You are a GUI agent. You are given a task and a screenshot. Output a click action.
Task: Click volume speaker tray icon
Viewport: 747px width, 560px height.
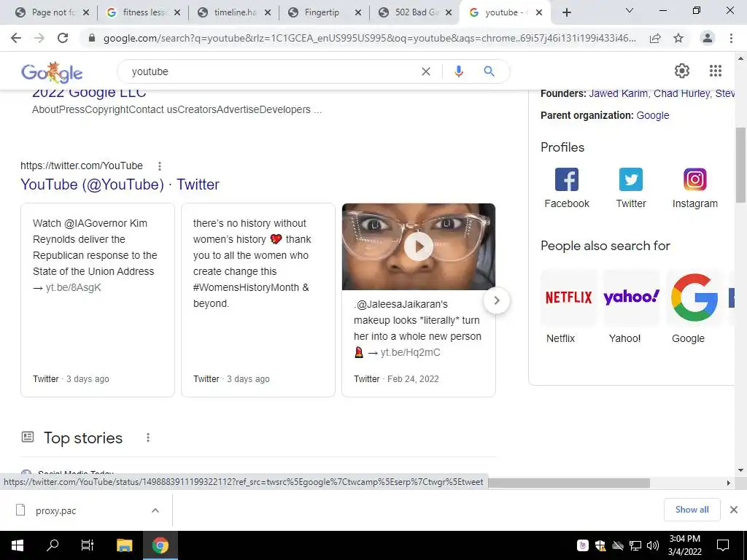653,545
